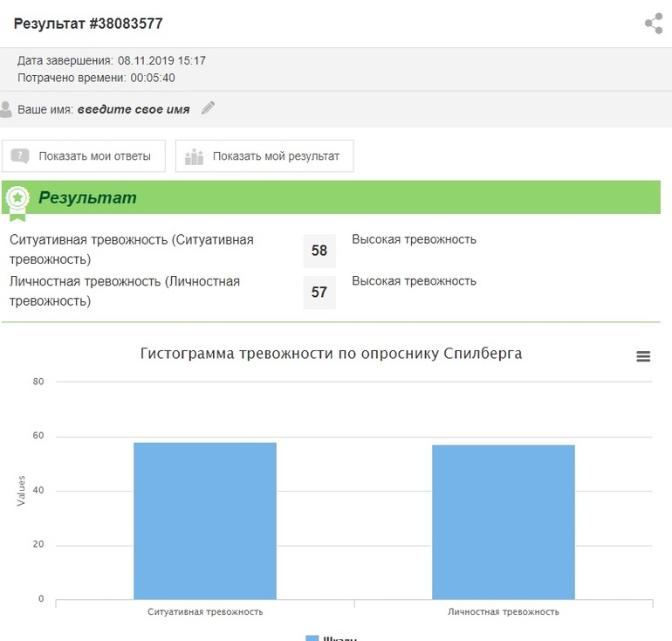Click the share icon in the header
This screenshot has width=672, height=641.
click(653, 24)
